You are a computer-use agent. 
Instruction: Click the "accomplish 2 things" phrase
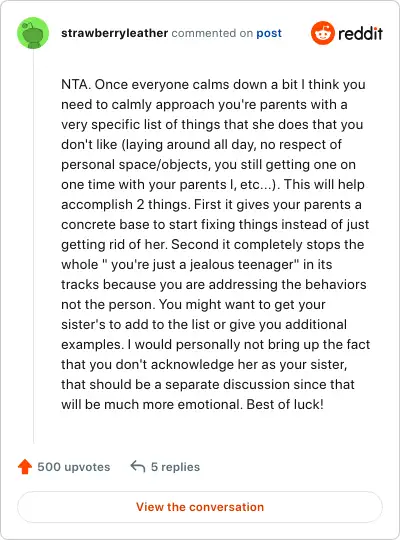coord(126,205)
